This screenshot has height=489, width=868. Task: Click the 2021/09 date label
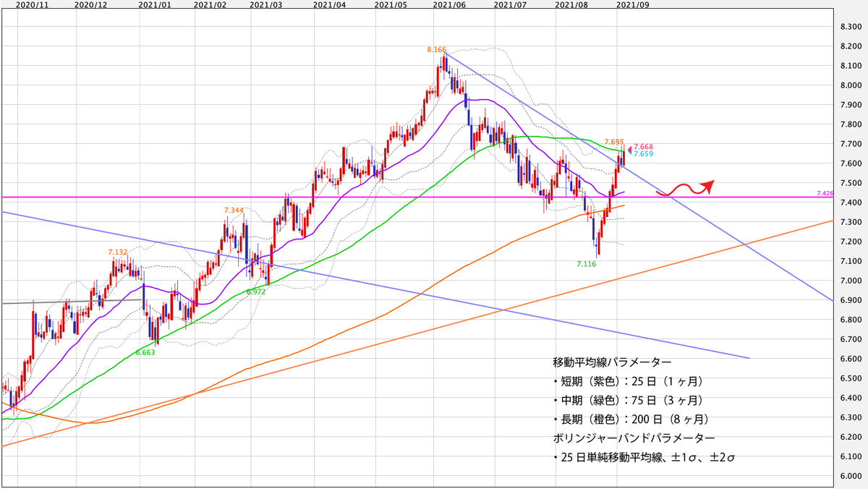pos(632,5)
